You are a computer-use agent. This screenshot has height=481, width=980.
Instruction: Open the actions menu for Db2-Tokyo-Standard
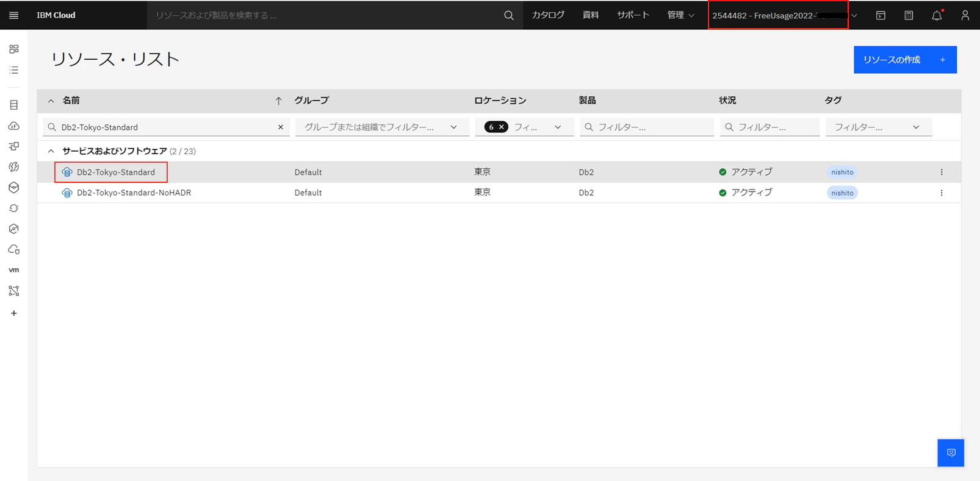(942, 173)
